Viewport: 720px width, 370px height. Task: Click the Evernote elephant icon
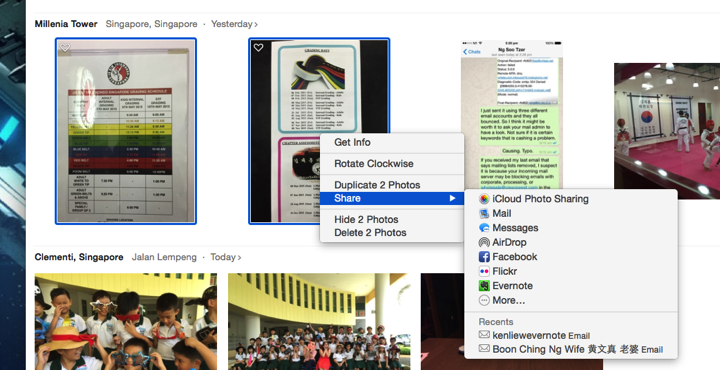[484, 286]
